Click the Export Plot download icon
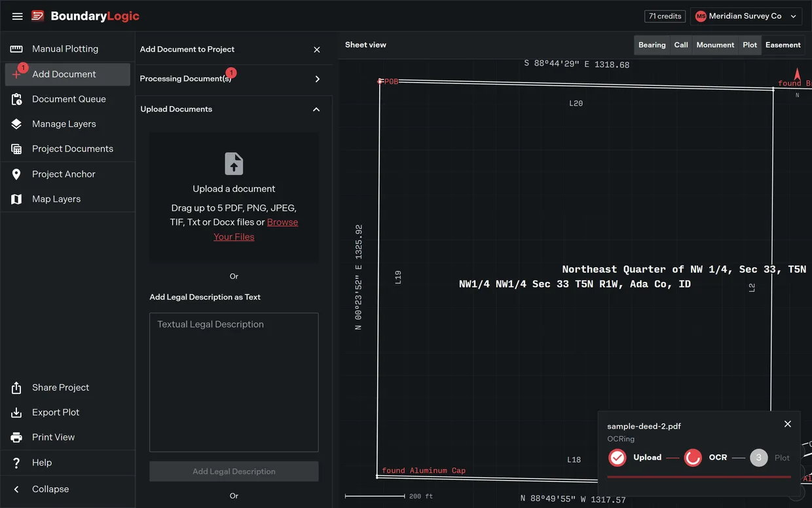Viewport: 812px width, 508px height. [16, 412]
